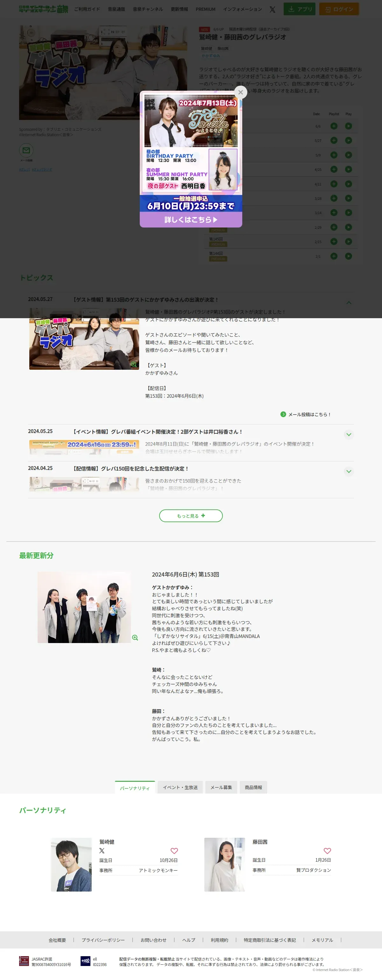
Task: Click the アプリ download button
Action: point(300,9)
